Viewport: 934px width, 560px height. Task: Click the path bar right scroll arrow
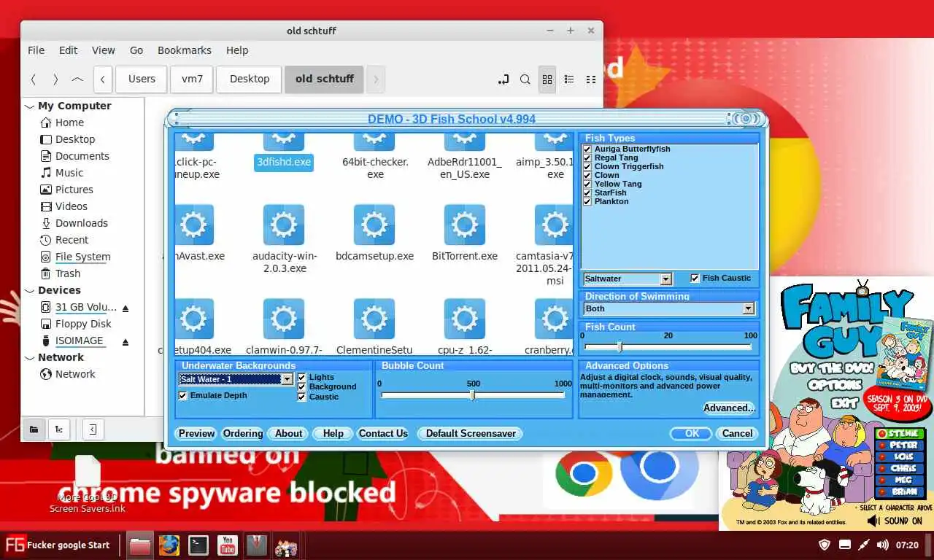tap(376, 79)
